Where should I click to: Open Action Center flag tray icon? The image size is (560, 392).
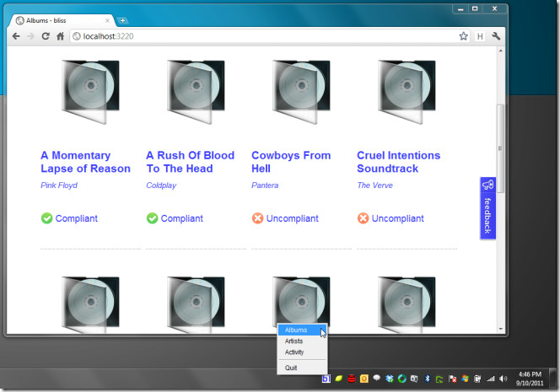453,379
